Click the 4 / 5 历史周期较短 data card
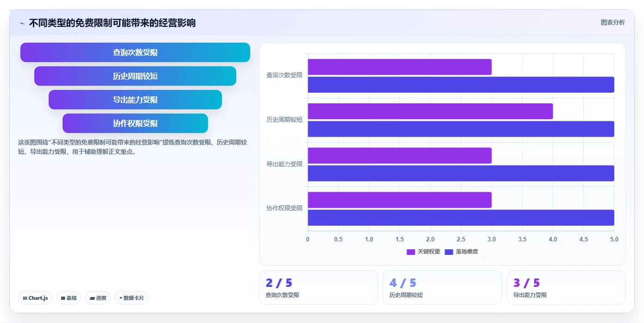Viewport: 644px width, 323px height. pyautogui.click(x=442, y=287)
